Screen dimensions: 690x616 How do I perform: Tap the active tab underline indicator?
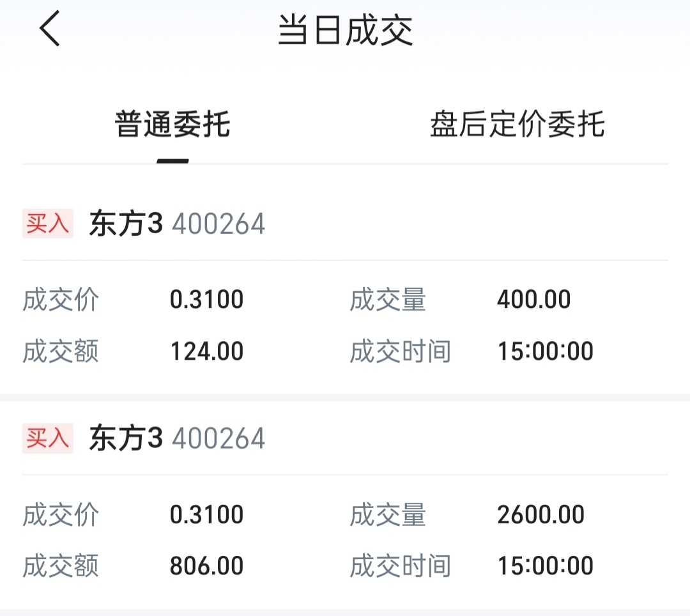coord(172,161)
